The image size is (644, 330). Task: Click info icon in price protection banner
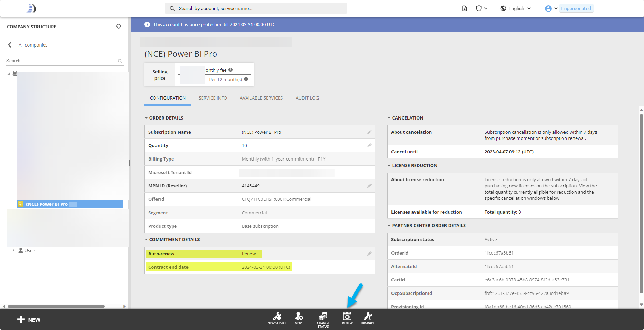click(x=147, y=24)
